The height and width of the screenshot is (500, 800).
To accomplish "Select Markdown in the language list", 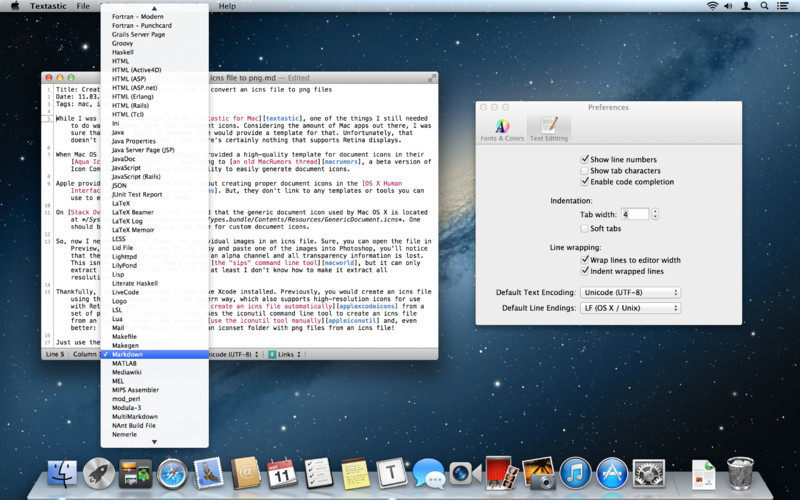I will click(x=155, y=354).
